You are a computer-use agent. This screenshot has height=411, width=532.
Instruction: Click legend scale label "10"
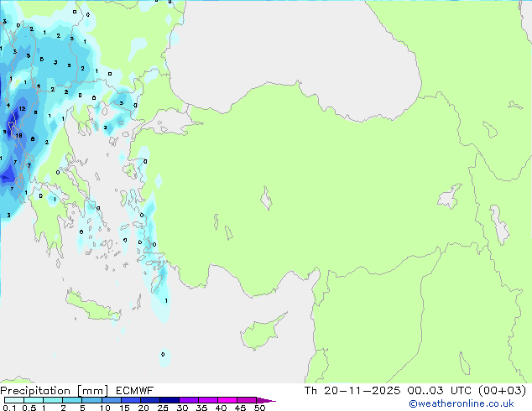[x=105, y=408]
